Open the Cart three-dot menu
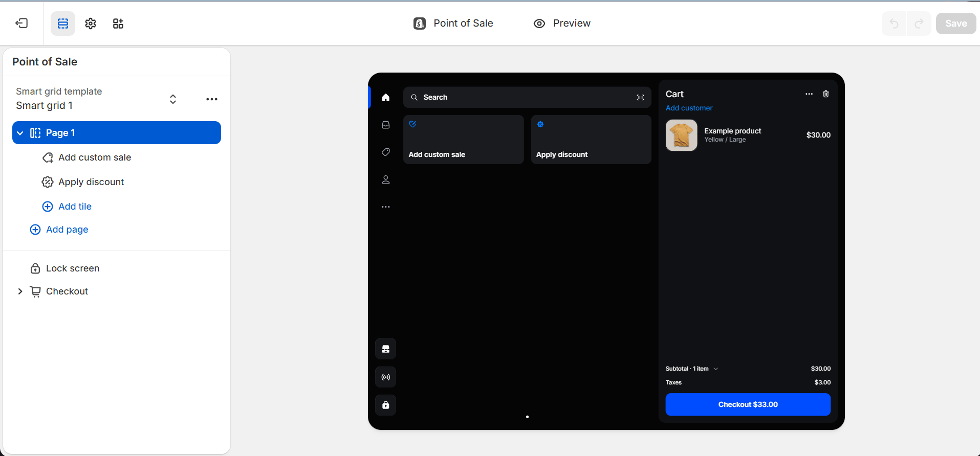 [x=809, y=94]
